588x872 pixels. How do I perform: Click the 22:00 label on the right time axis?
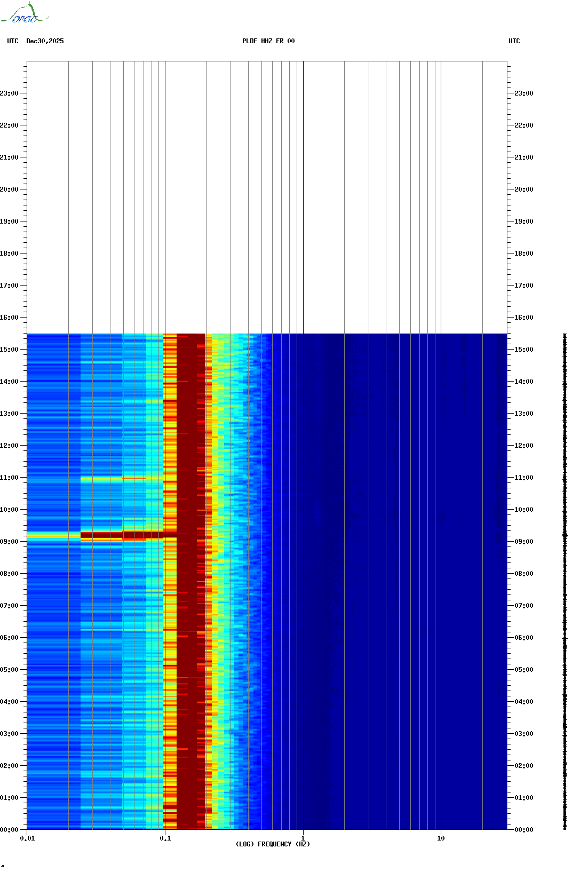click(524, 125)
